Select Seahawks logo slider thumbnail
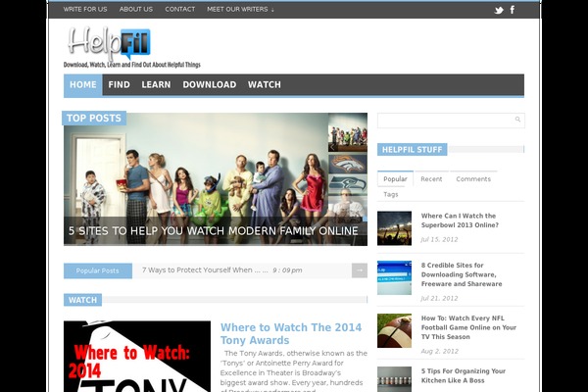The image size is (588, 392). [348, 184]
